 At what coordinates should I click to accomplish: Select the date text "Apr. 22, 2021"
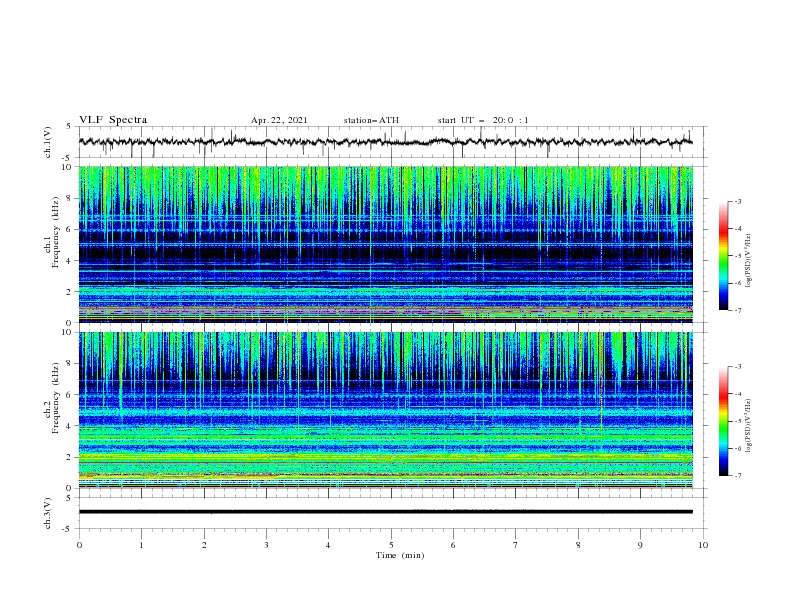(x=279, y=120)
